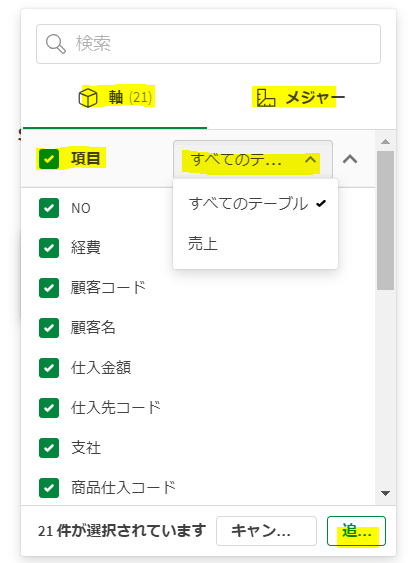
Task: Collapse the 項目 section with the chevron
Action: coord(350,159)
